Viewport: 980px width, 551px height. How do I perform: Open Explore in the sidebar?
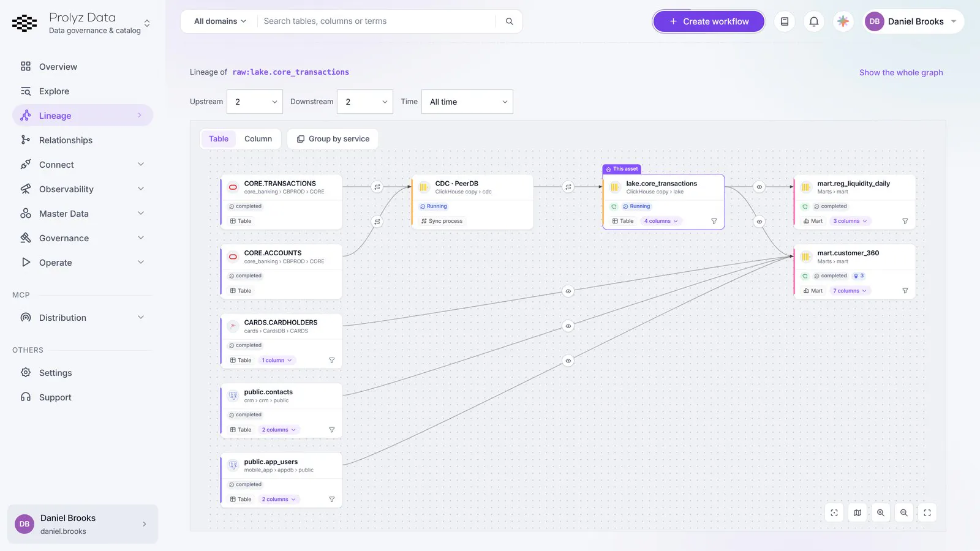coord(83,91)
